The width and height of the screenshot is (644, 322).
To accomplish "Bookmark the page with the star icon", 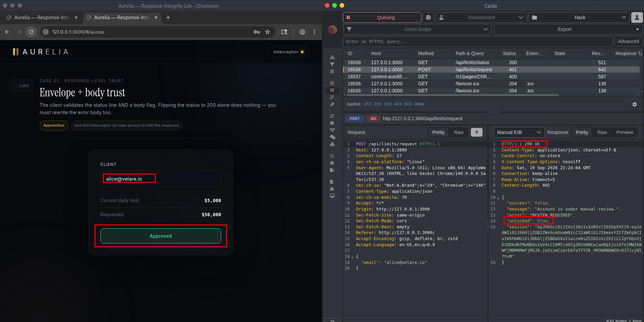I will [267, 32].
